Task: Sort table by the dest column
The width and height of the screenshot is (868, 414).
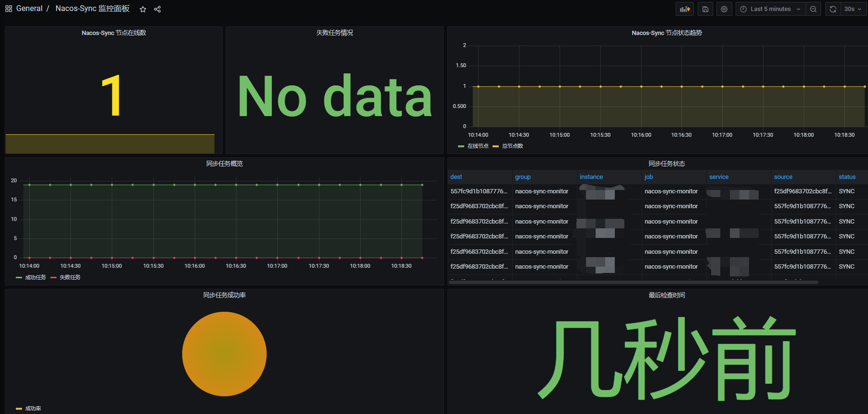Action: (x=456, y=177)
